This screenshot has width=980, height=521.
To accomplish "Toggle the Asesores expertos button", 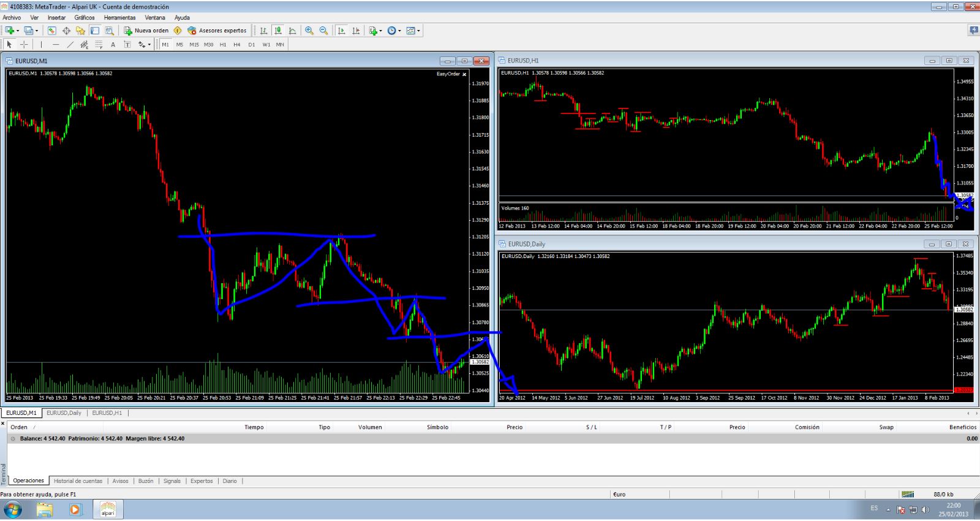I will pyautogui.click(x=217, y=31).
